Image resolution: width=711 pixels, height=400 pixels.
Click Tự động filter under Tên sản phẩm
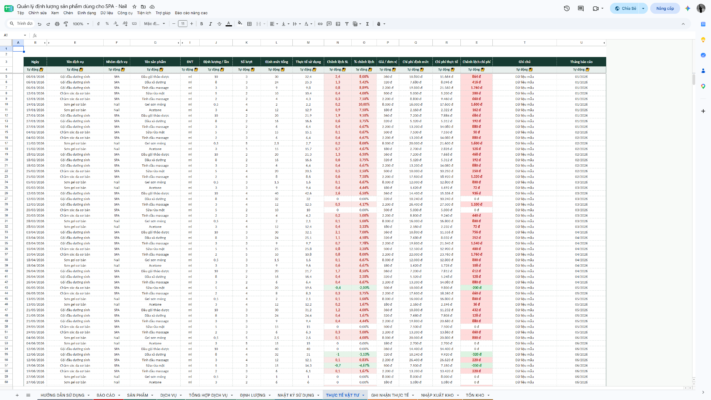155,70
